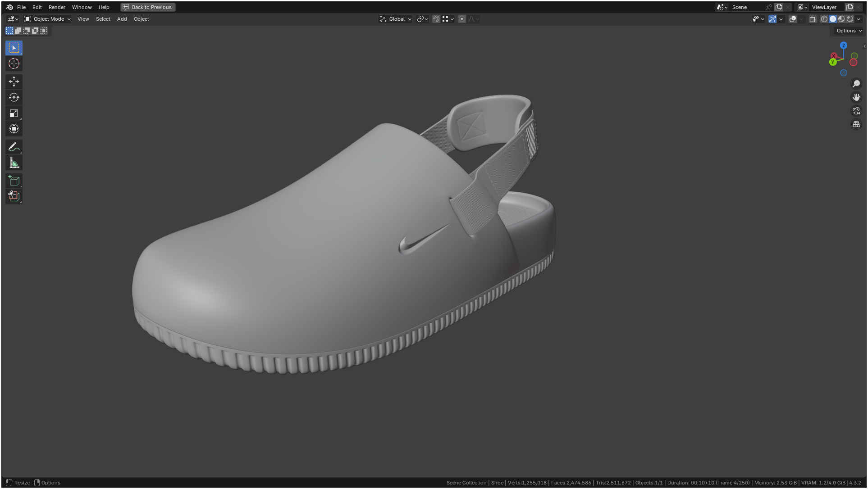The image size is (868, 489).
Task: Click the ViewLayer name field
Action: [x=827, y=7]
